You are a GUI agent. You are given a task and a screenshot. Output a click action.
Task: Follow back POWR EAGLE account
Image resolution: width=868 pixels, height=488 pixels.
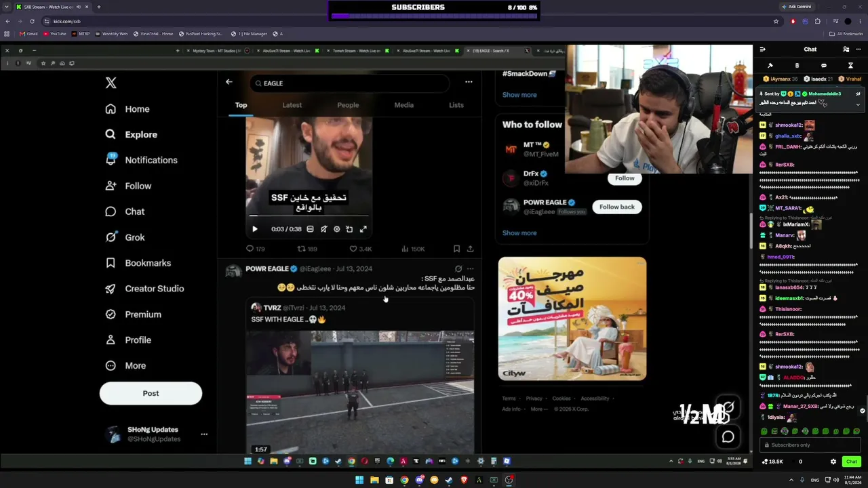coord(617,207)
